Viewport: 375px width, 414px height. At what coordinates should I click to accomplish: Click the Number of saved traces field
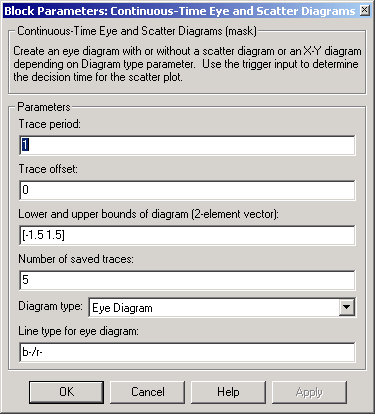pyautogui.click(x=187, y=280)
